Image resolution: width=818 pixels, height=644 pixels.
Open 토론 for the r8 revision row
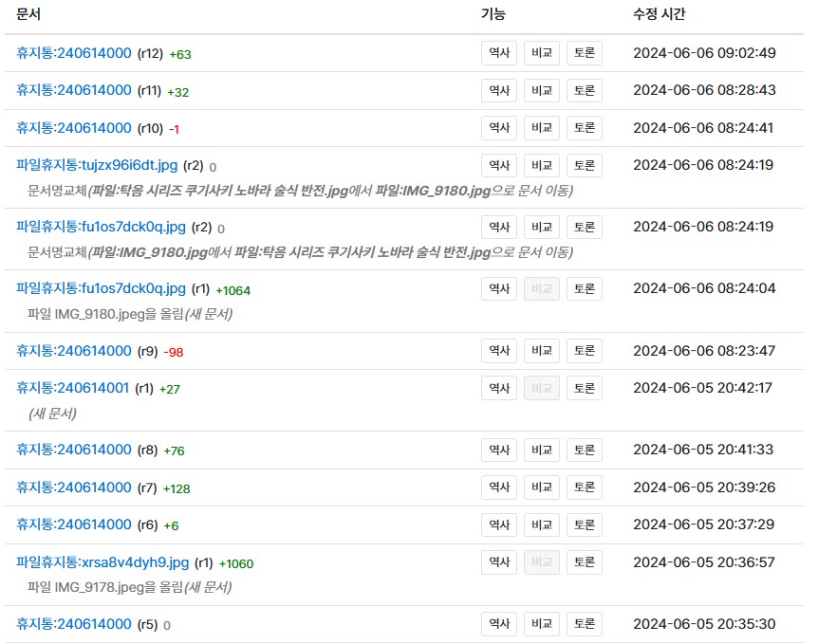[584, 450]
